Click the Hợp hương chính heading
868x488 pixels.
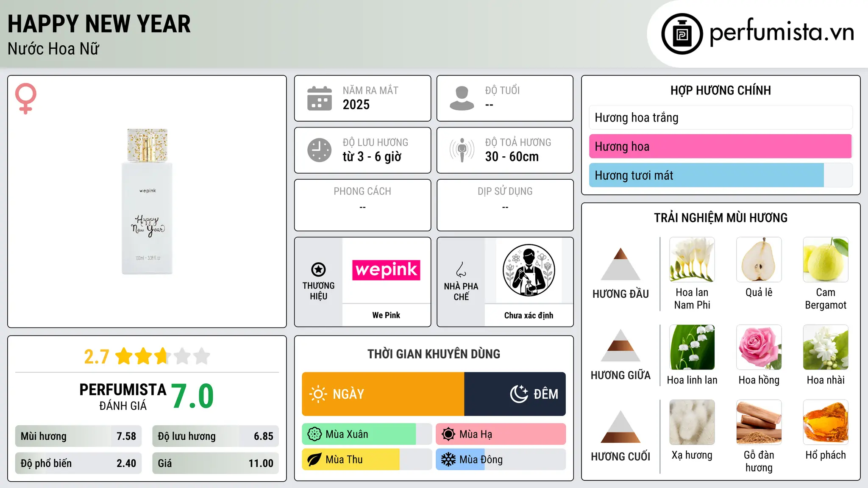[x=721, y=90]
